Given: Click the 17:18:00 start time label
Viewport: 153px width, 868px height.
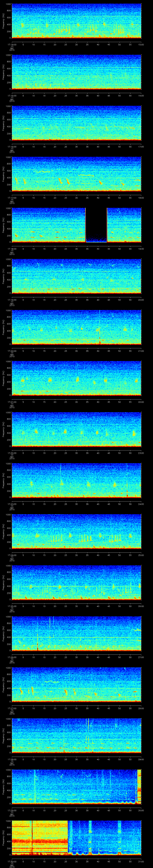Looking at the screenshot, I should point(12,249).
